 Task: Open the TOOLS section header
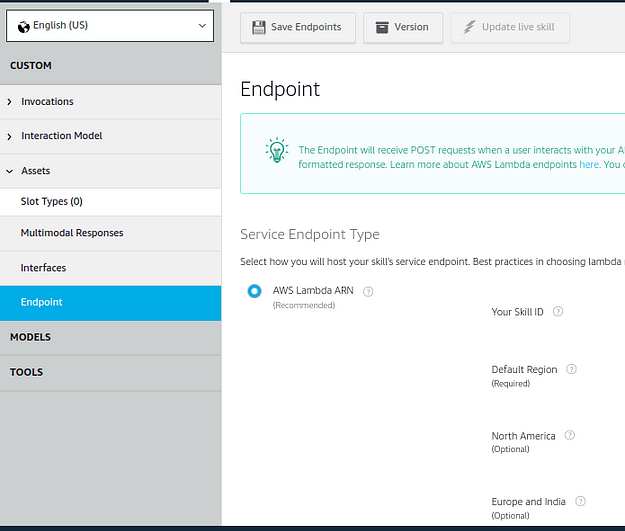click(x=110, y=373)
